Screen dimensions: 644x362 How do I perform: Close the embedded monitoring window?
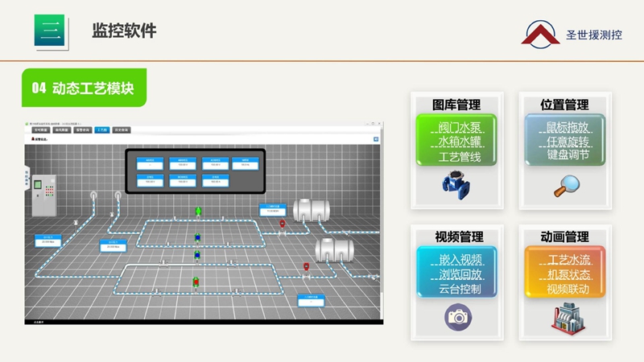[x=379, y=124]
